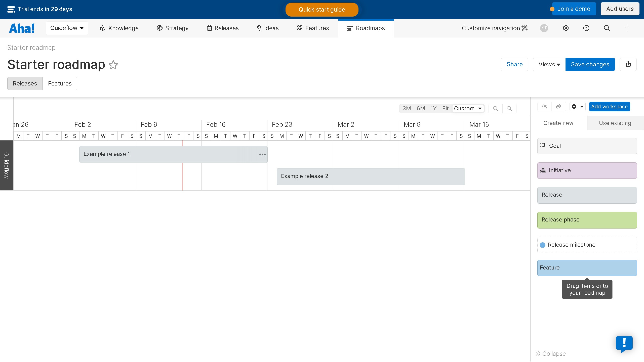Click the Add workspace button

point(609,107)
